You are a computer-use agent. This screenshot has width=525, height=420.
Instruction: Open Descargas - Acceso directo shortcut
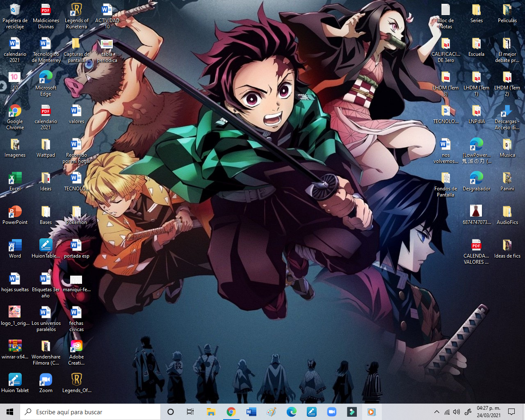coord(507,117)
